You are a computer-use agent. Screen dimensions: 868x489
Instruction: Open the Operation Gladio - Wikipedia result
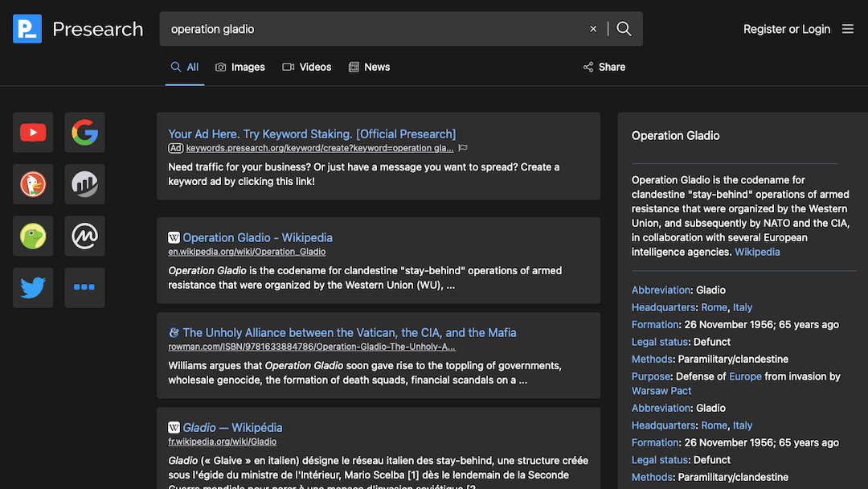click(x=257, y=237)
